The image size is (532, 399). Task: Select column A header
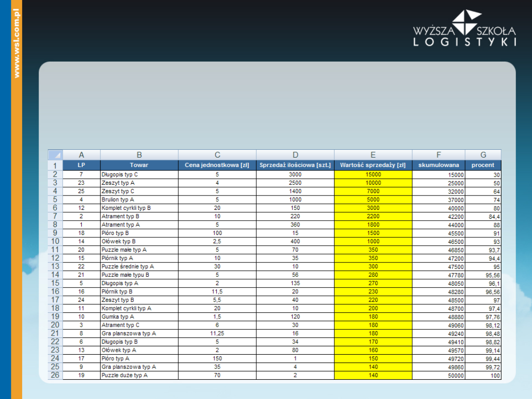point(81,155)
